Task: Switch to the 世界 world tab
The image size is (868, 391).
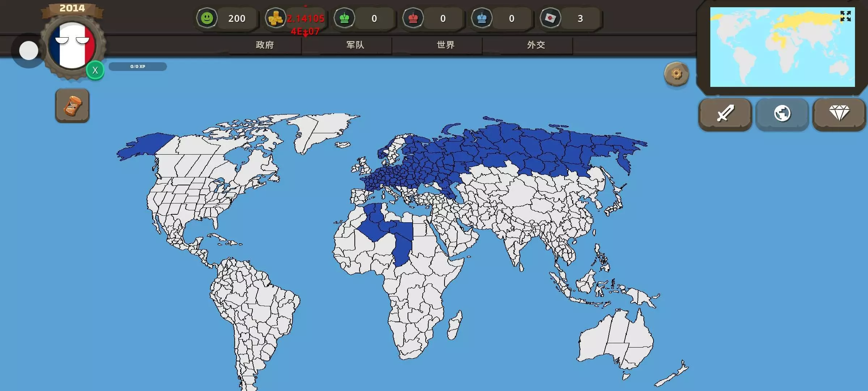Action: pyautogui.click(x=446, y=45)
